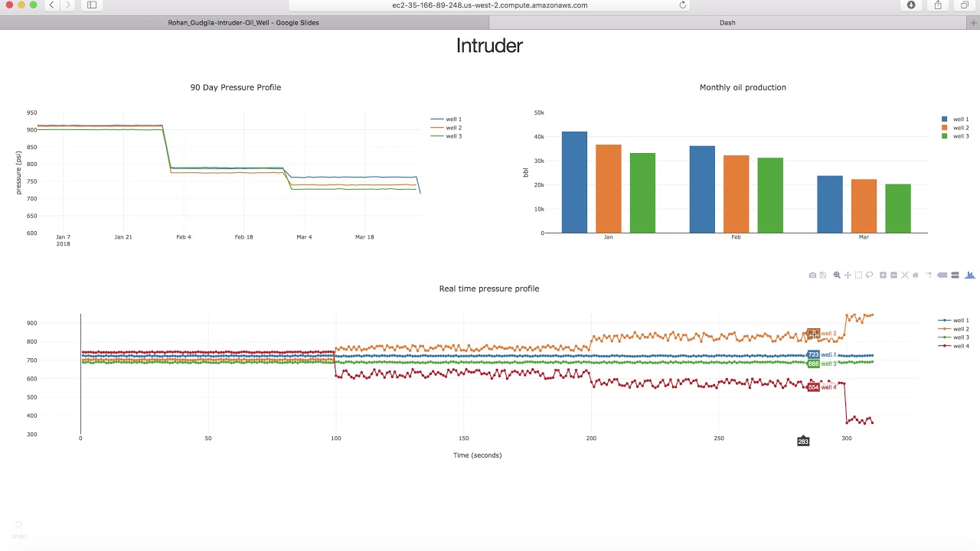The width and height of the screenshot is (980, 551).
Task: Select the Zoom tool in plot modebar
Action: click(x=837, y=275)
